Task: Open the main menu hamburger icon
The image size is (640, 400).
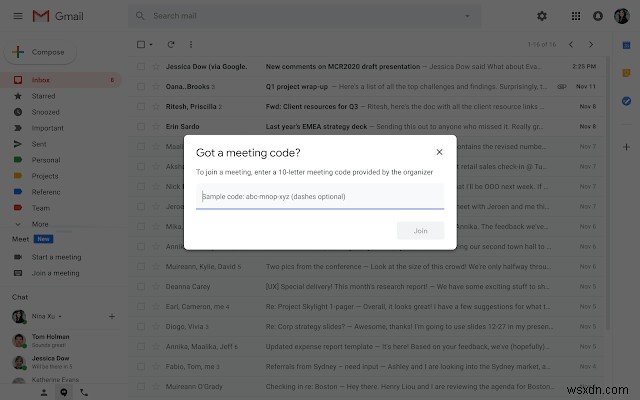Action: [x=18, y=16]
